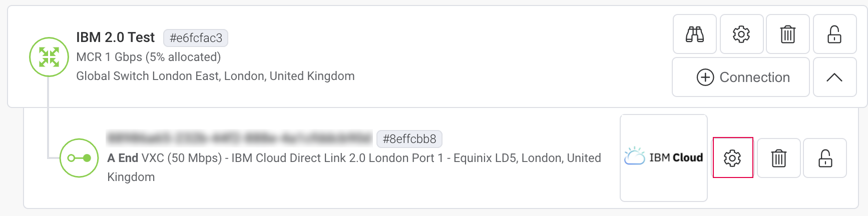Click the blurred VXC connection name
Viewport: 868px width, 216px height.
tap(239, 138)
